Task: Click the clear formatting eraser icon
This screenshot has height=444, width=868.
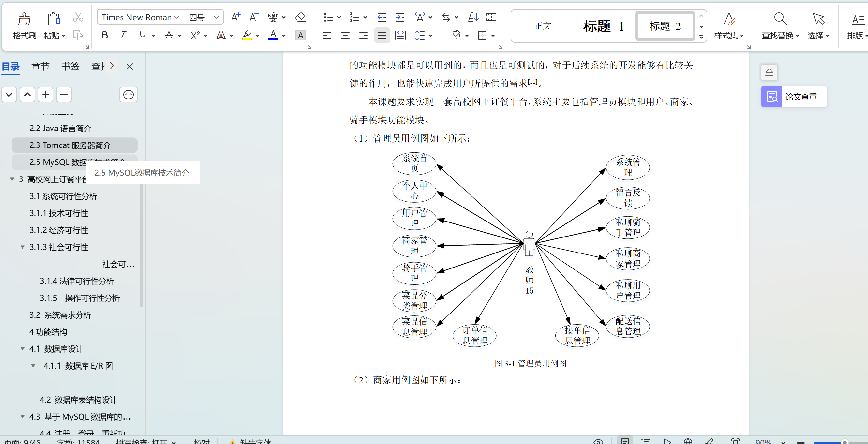Action: coord(300,17)
